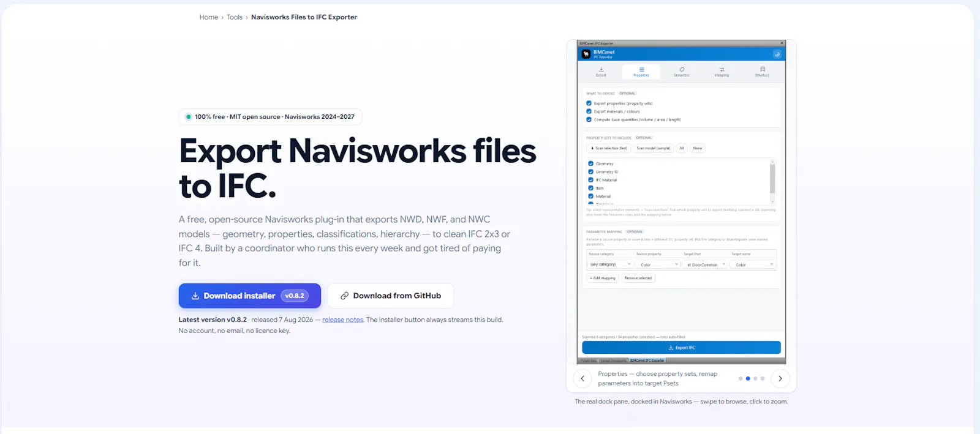Close the BIMCamel IFC Exporter preview window
The height and width of the screenshot is (434, 980).
pyautogui.click(x=782, y=43)
